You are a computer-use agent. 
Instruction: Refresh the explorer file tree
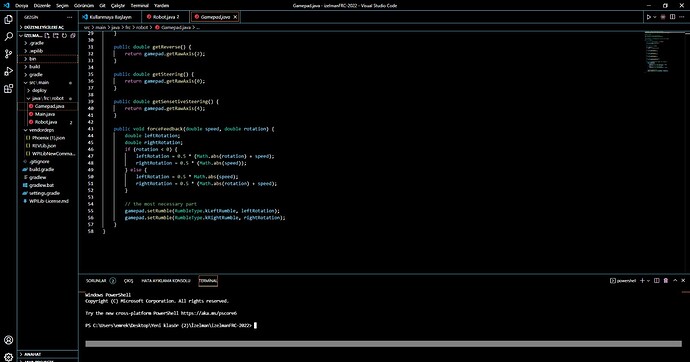coord(64,35)
